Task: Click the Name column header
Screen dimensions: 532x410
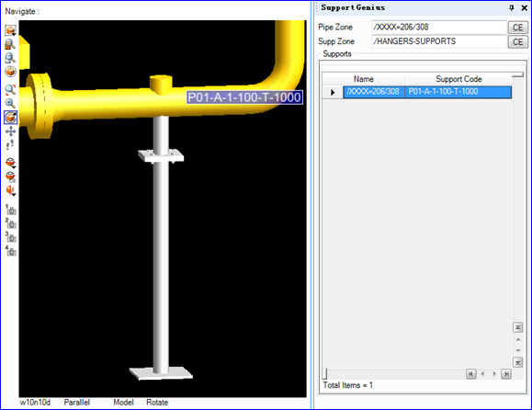Action: pyautogui.click(x=363, y=79)
